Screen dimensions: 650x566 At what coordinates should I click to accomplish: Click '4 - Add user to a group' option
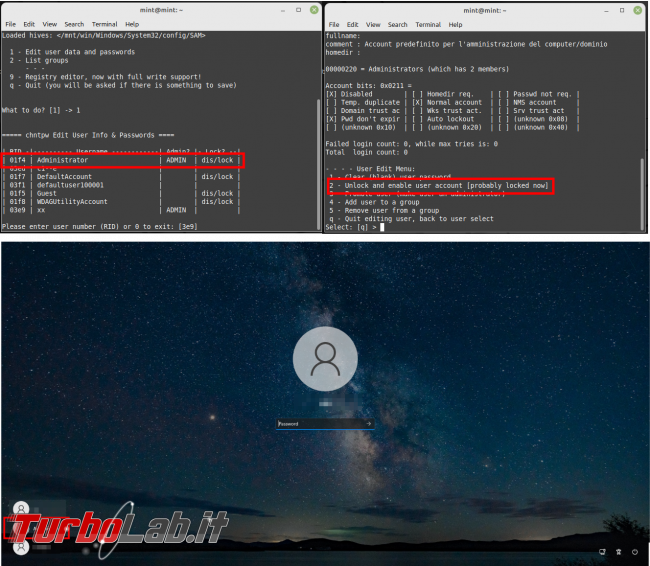[x=374, y=202]
